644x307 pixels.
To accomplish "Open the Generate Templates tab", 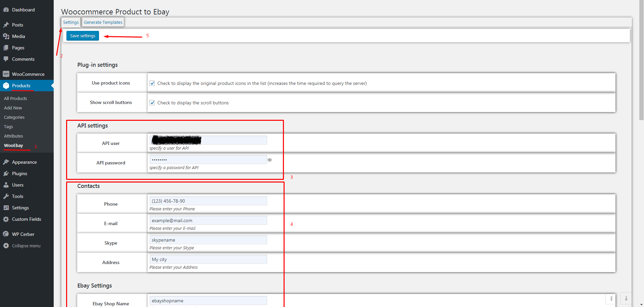I will coord(103,22).
